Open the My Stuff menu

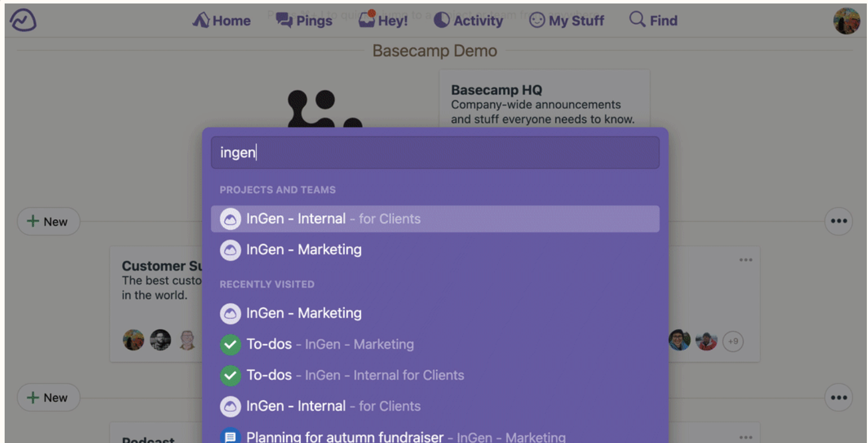click(567, 20)
